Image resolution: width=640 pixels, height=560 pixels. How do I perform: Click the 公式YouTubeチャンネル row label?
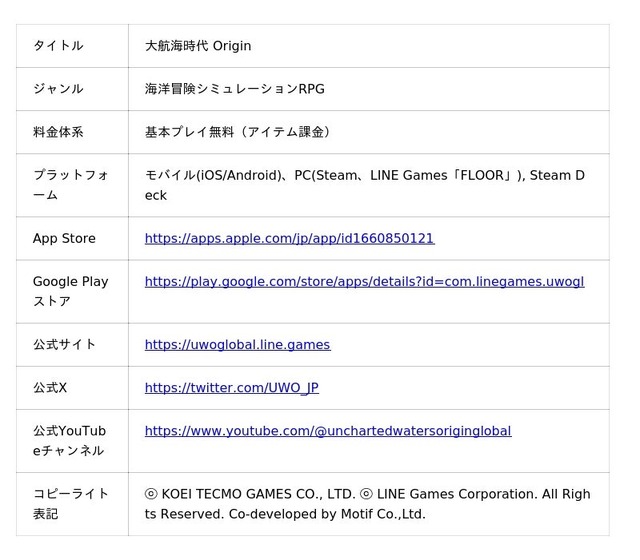(69, 441)
